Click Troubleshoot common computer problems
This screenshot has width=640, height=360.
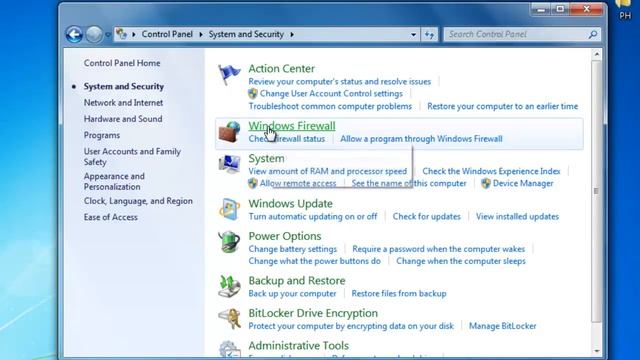(330, 107)
